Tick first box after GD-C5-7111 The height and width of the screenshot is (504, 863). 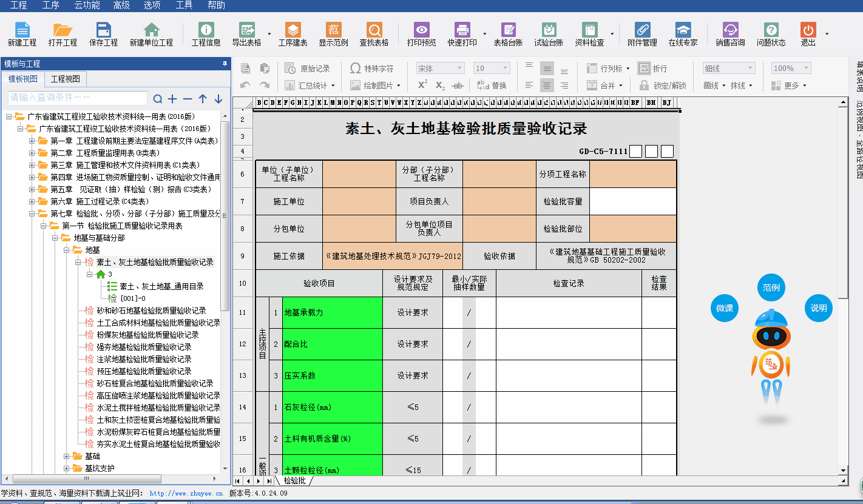[635, 151]
